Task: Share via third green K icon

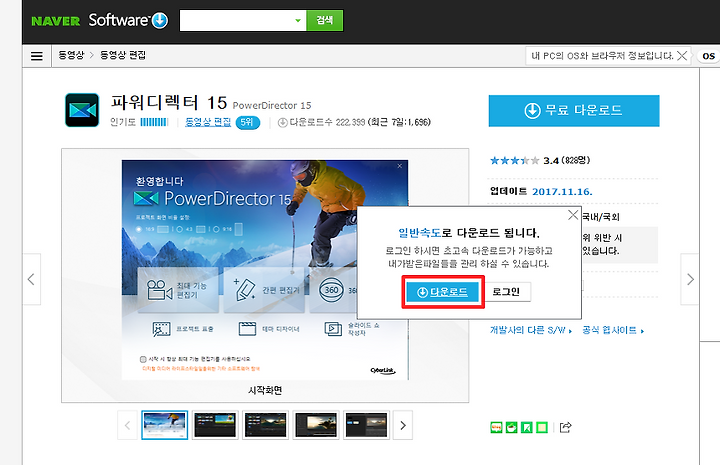Action: [x=527, y=427]
